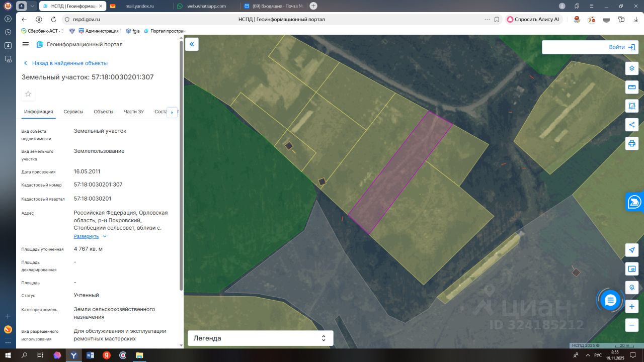Add land plot to favorites with star

(x=28, y=94)
